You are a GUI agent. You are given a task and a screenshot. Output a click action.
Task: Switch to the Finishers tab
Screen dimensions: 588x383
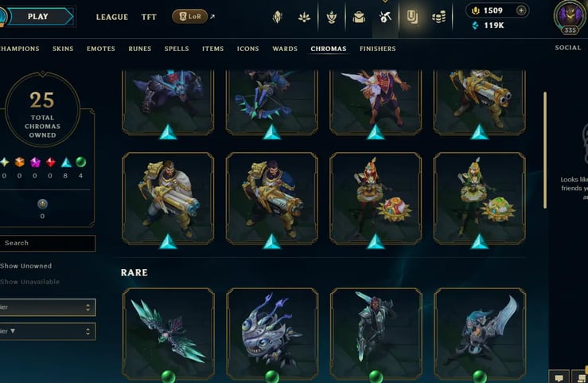click(x=378, y=49)
